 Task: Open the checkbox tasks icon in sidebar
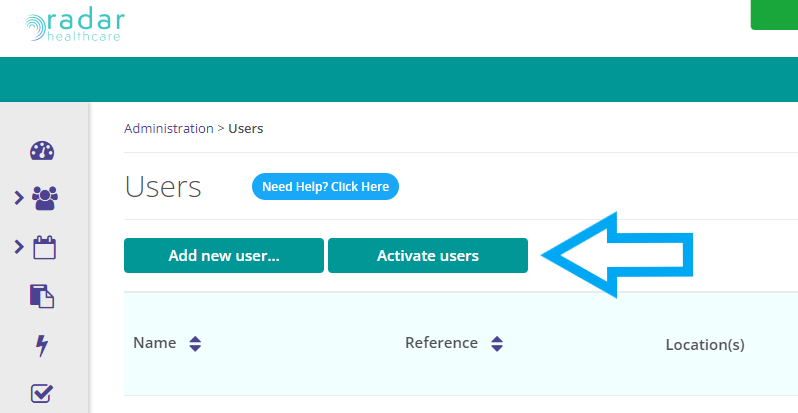click(x=42, y=393)
